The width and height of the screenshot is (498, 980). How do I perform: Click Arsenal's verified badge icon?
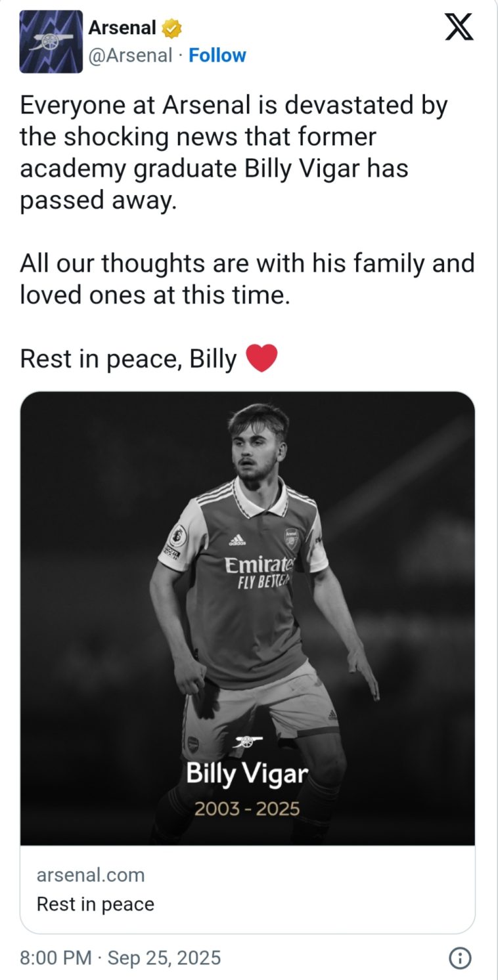point(171,27)
